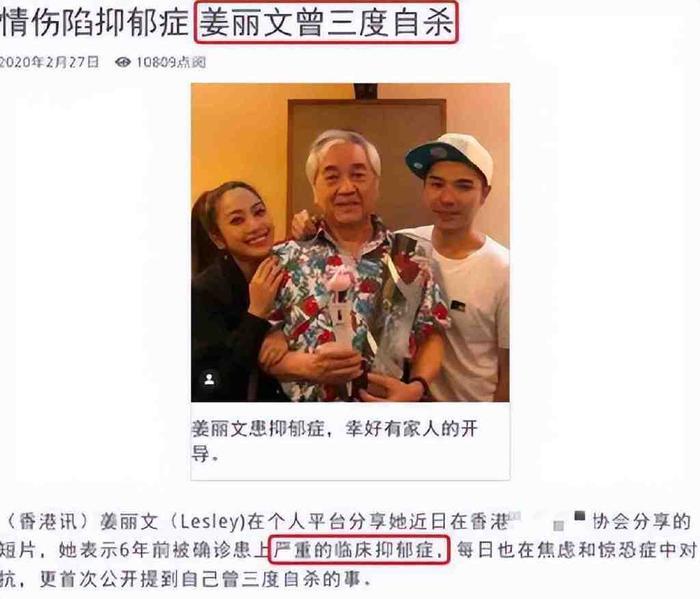Click the elderly man in floral shirt
This screenshot has height=599, width=700.
click(x=353, y=268)
